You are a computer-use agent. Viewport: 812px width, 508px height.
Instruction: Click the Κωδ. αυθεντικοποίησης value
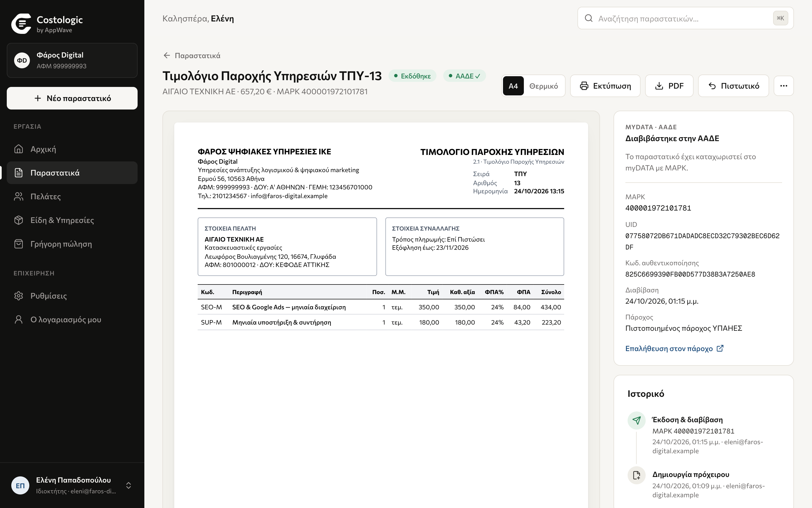click(x=690, y=274)
